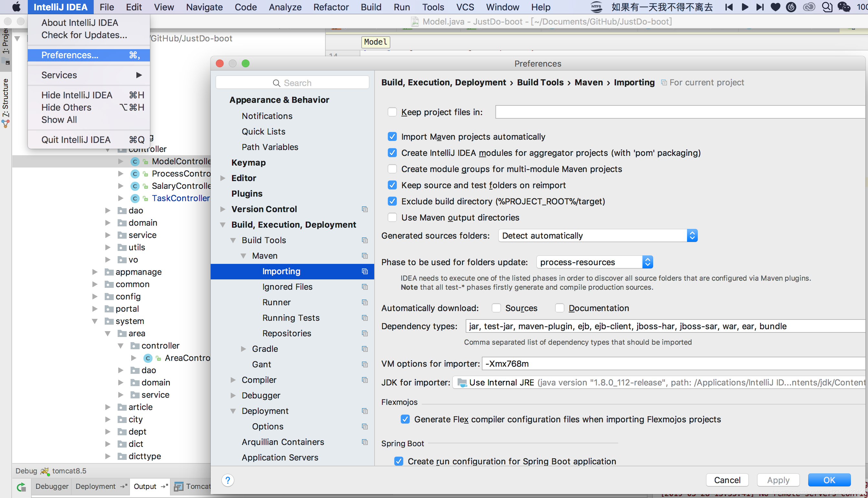Click the ModelController class icon
868x498 pixels.
click(135, 161)
